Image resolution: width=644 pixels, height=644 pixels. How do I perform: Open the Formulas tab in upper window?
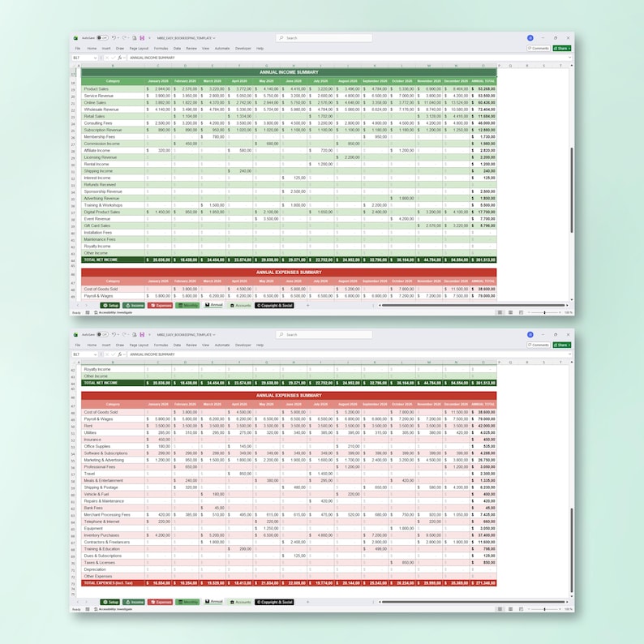(x=161, y=49)
